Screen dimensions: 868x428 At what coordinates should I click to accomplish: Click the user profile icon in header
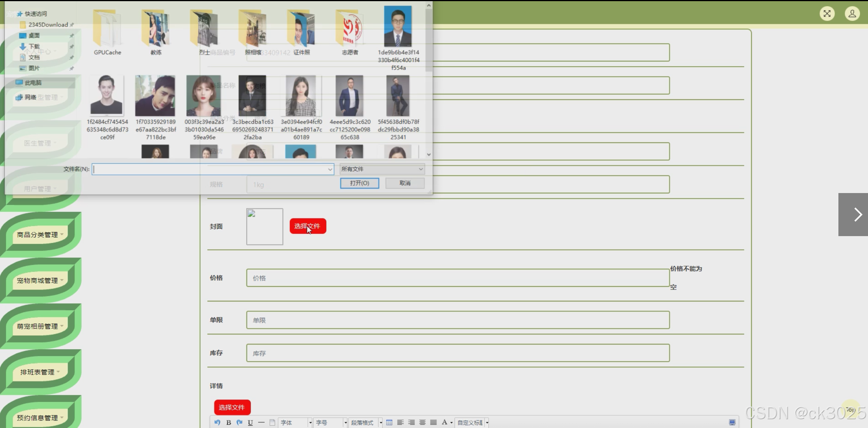pos(852,14)
